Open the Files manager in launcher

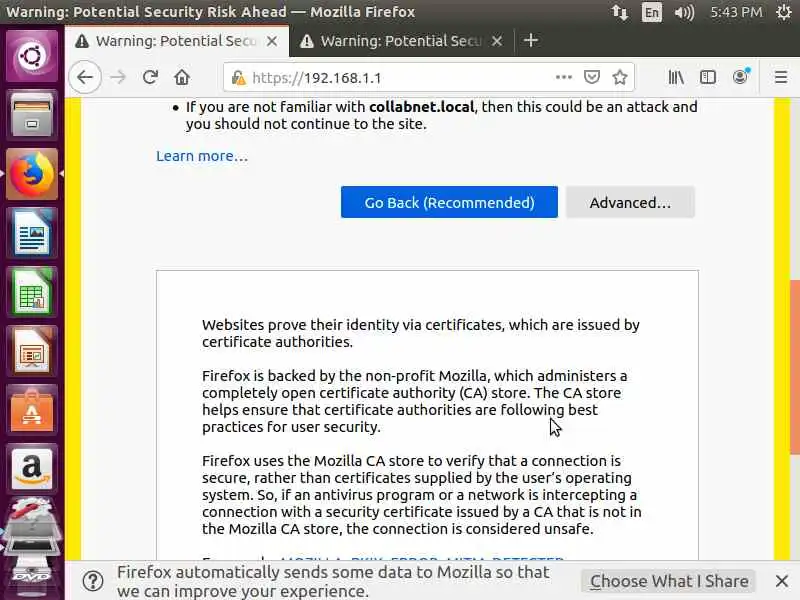click(x=32, y=115)
